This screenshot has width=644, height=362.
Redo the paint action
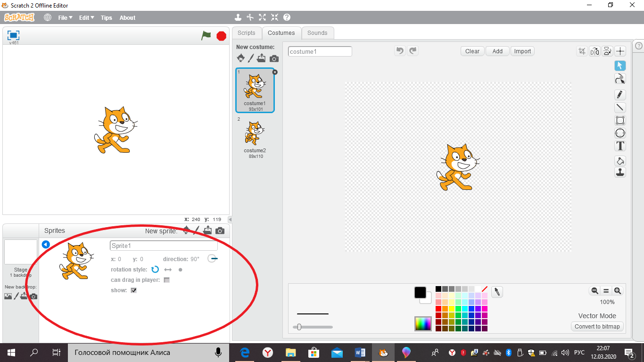(x=413, y=51)
